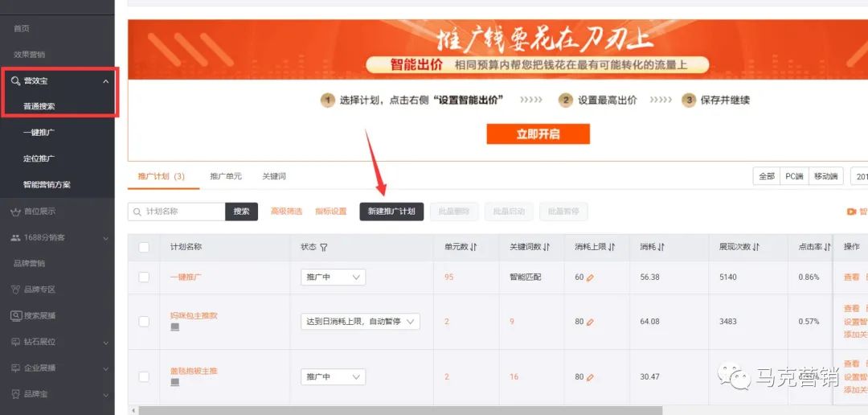Expand the 企业展播 sidebar section
868x415 pixels.
(x=106, y=368)
